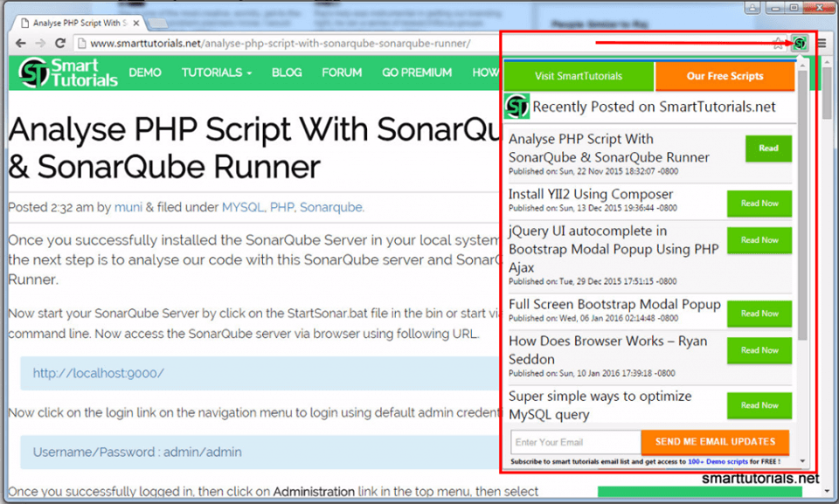
Task: Reload the page with the refresh icon
Action: point(60,44)
